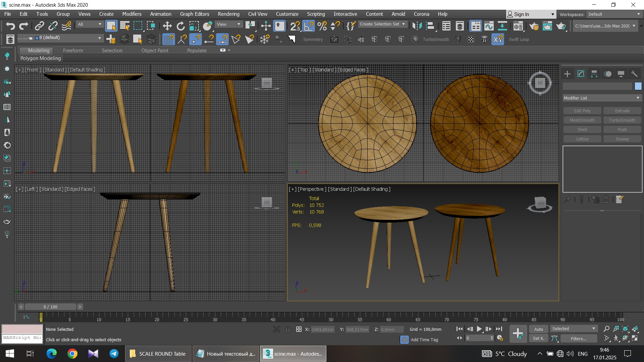Switch to the Object Paint ribbon tab
The height and width of the screenshot is (362, 644).
point(155,50)
